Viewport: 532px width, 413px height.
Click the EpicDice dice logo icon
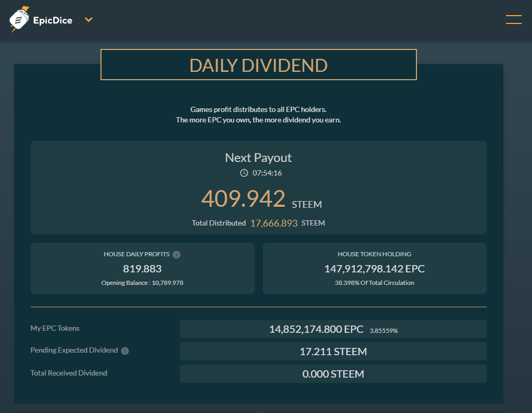(x=19, y=20)
